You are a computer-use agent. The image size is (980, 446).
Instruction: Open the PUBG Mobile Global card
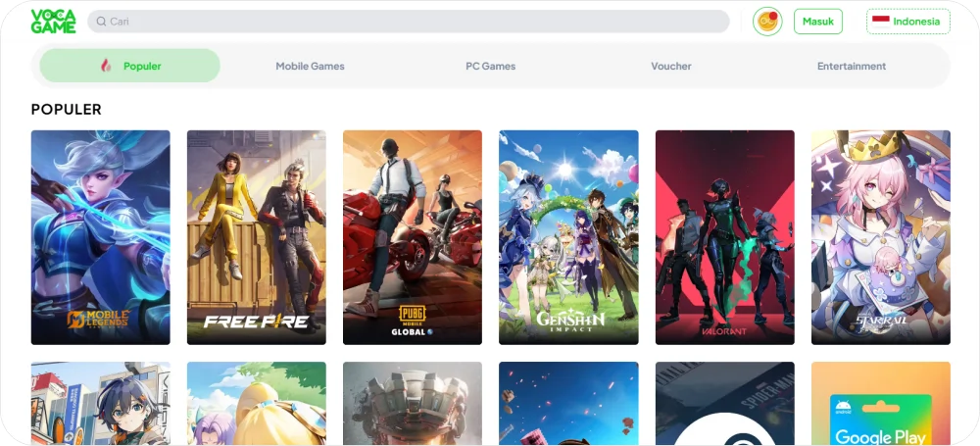(412, 237)
